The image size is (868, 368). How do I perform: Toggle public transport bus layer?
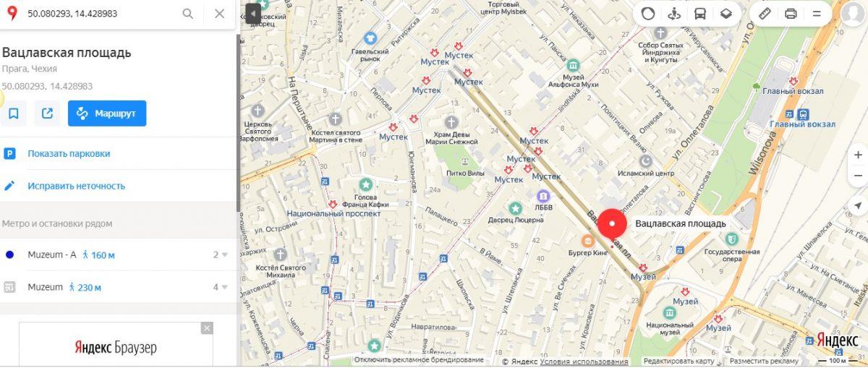(700, 13)
